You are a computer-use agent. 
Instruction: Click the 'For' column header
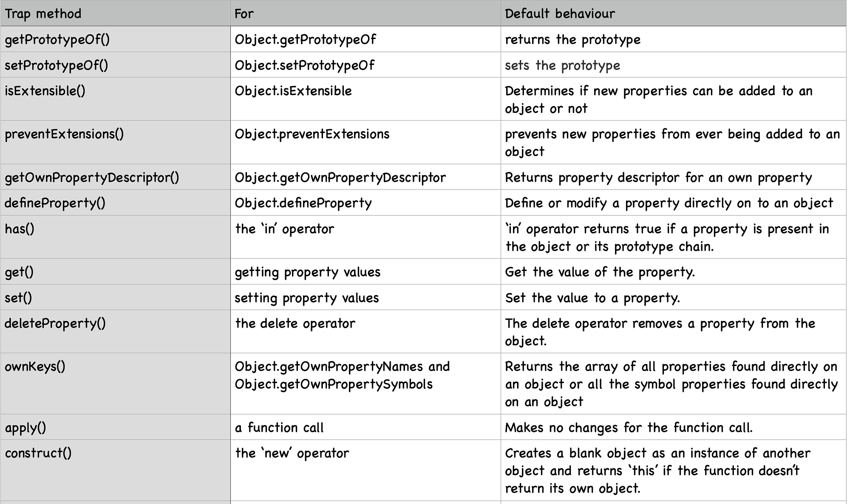[243, 13]
